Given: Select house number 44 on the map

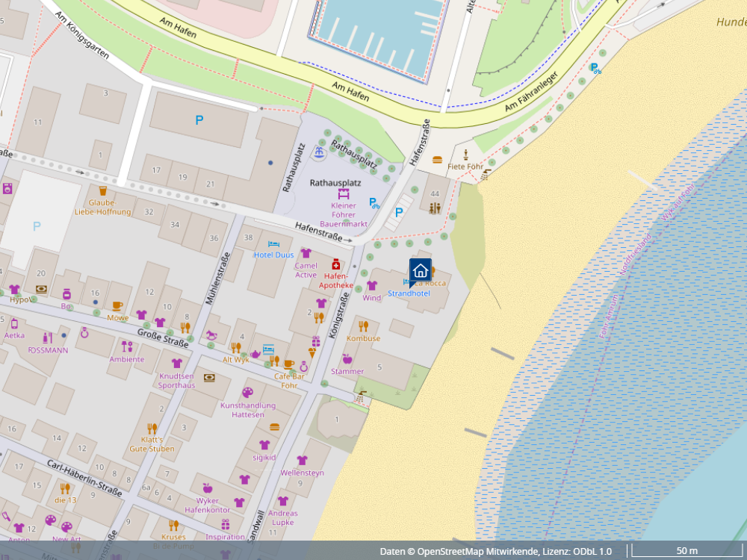Looking at the screenshot, I should click(435, 194).
